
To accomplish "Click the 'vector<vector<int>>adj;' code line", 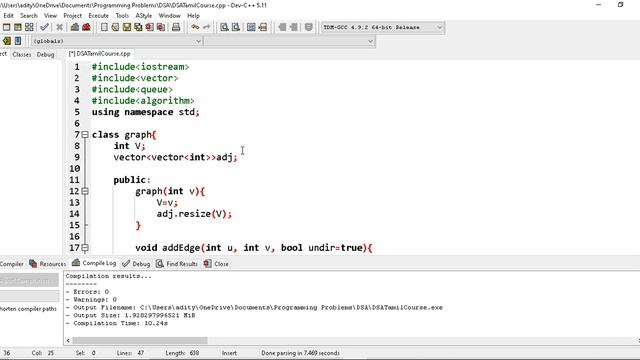I will pyautogui.click(x=175, y=157).
